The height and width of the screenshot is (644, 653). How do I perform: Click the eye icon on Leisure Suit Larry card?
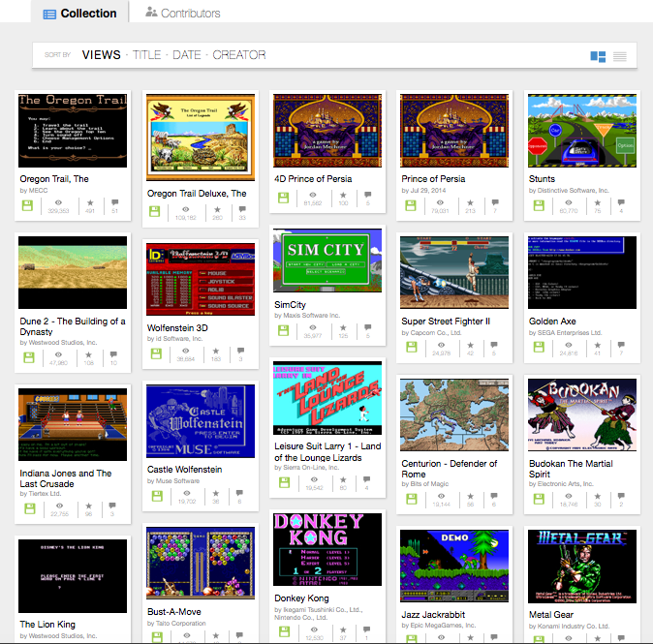point(314,480)
